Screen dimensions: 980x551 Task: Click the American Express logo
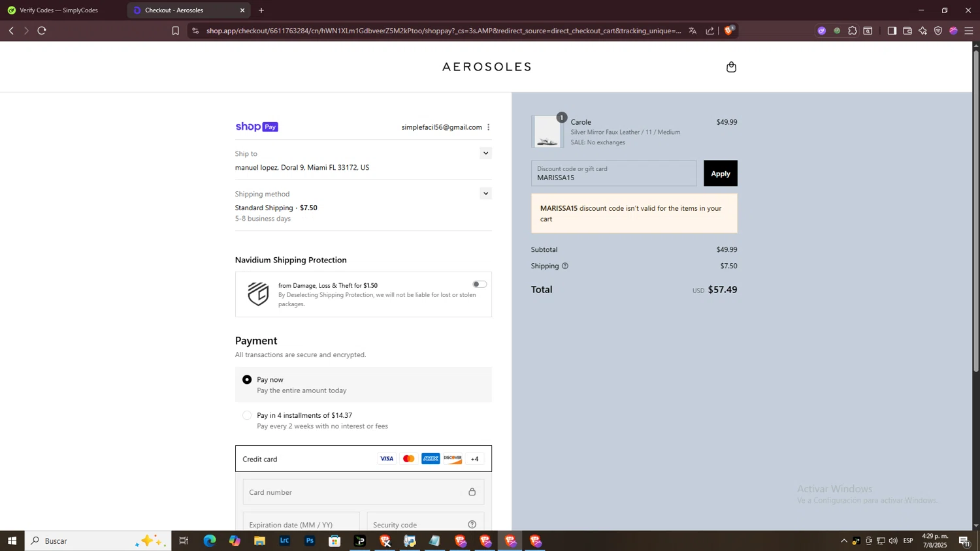pyautogui.click(x=431, y=459)
